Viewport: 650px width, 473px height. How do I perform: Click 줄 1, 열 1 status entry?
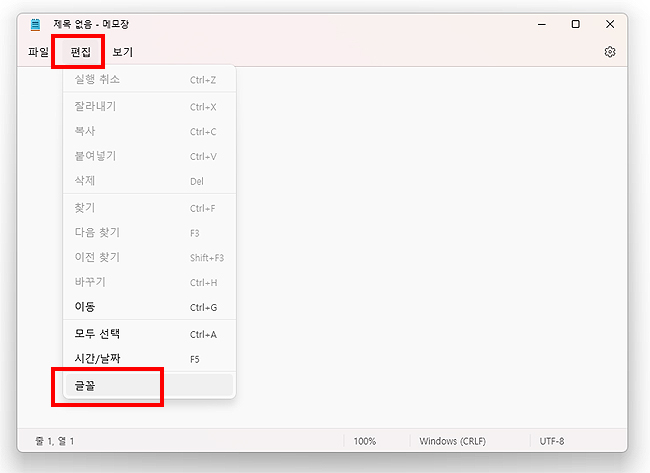point(54,441)
